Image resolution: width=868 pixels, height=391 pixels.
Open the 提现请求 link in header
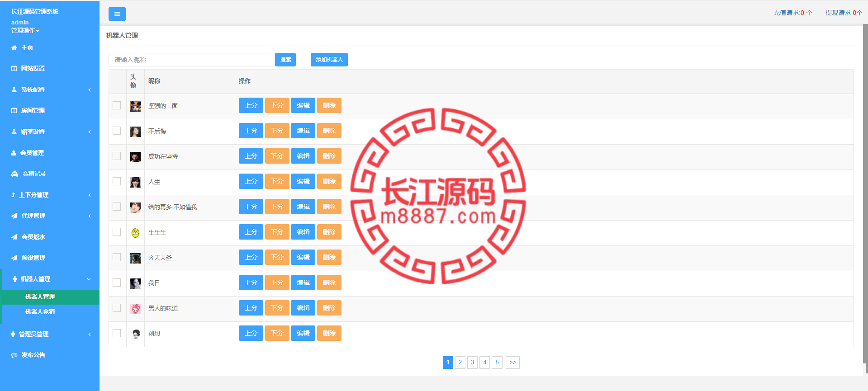(x=844, y=13)
